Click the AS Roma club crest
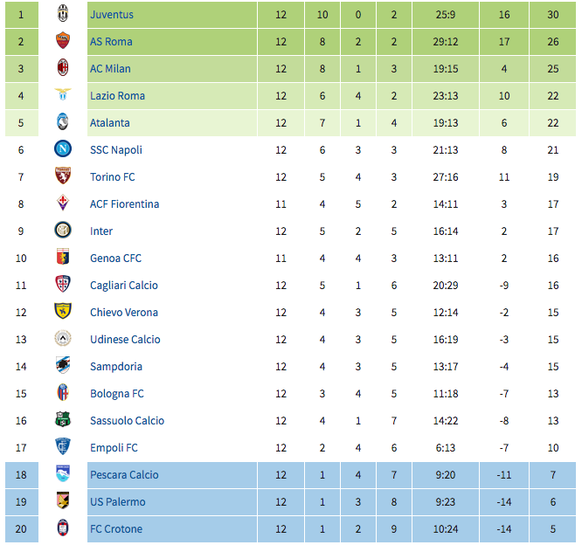 (63, 41)
